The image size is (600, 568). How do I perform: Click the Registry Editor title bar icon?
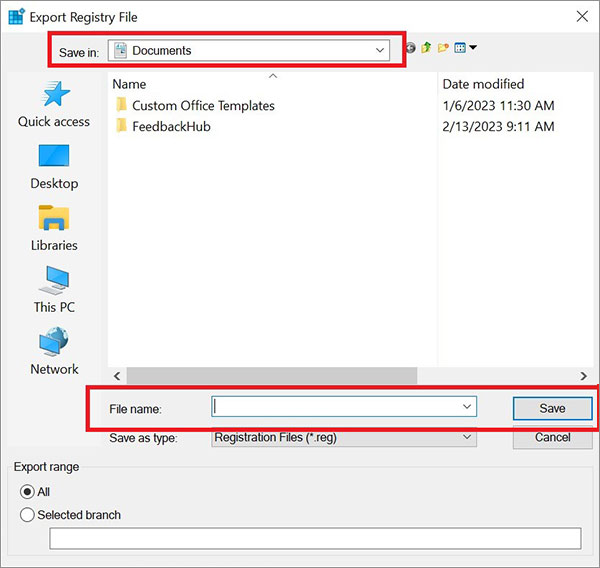pos(16,16)
